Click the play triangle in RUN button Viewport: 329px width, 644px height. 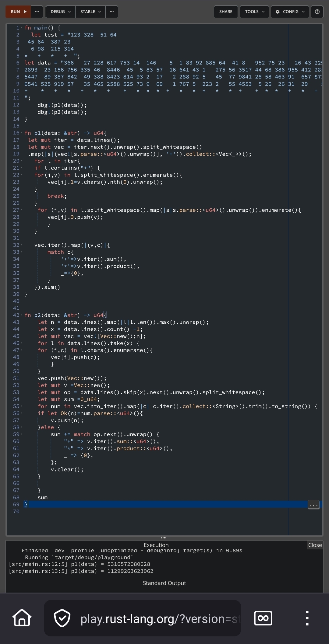(x=25, y=12)
